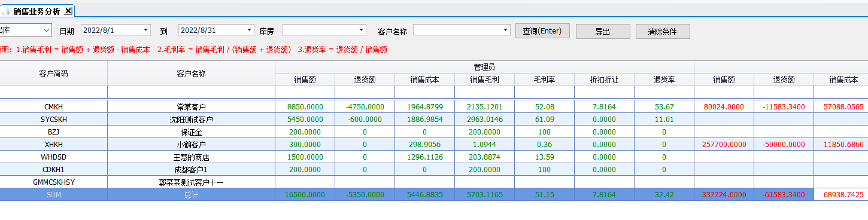The height and width of the screenshot is (220, 868).
Task: Click gross profit 2963.0146
Action: (x=484, y=119)
